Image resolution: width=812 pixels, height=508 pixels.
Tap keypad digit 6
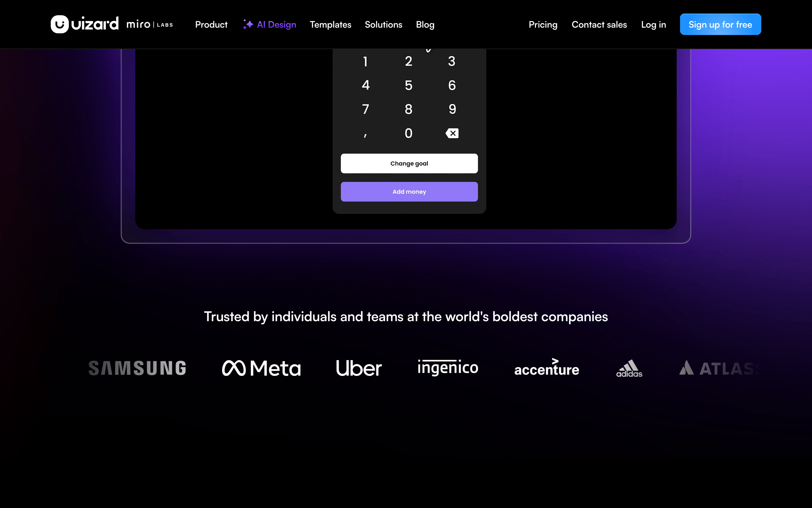pos(452,85)
